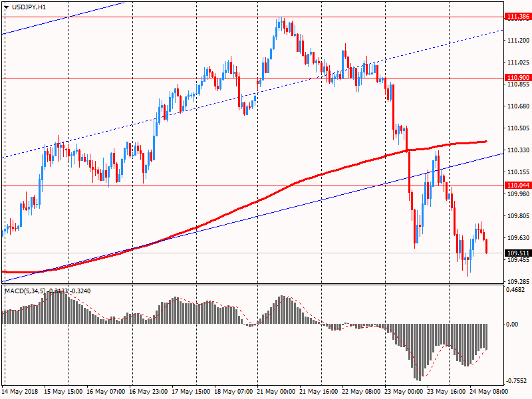Click the 111.200 price axis value
Viewport: 532px width, 399px height.
pyautogui.click(x=518, y=41)
